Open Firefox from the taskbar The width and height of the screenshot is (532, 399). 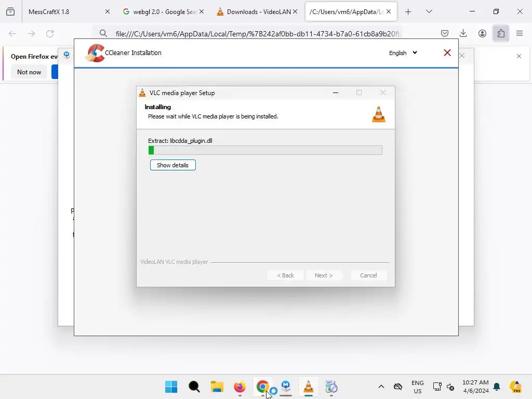coord(240,387)
